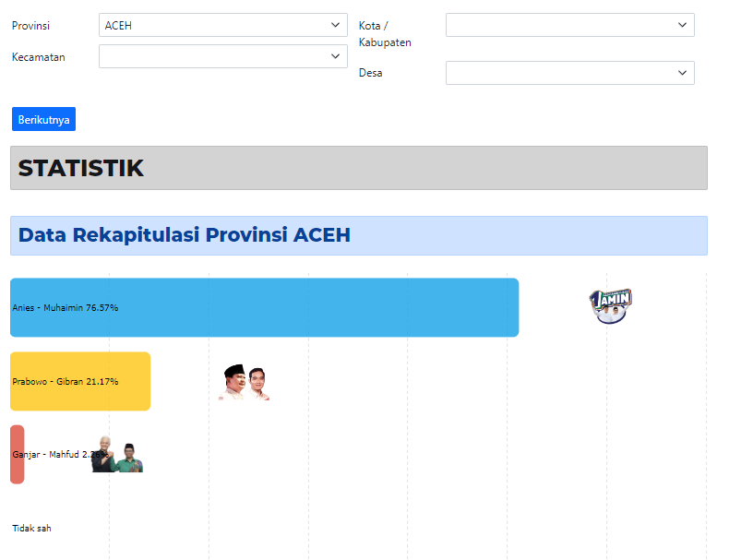
Task: Click the Provinsi field label
Action: 30,26
